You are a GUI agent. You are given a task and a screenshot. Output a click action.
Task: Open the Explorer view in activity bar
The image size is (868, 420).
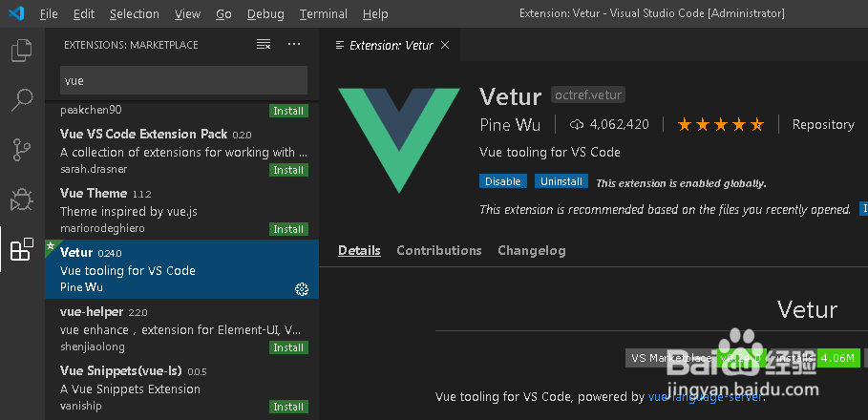click(x=22, y=51)
